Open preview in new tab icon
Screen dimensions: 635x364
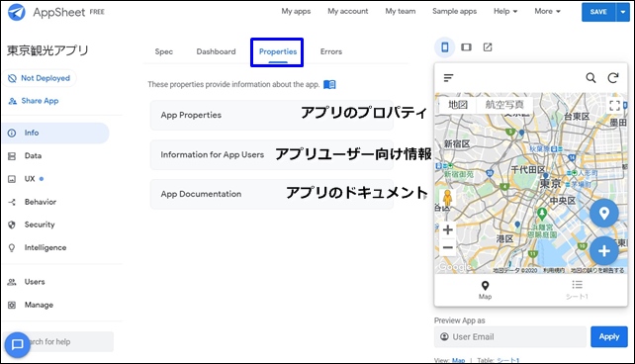coord(488,47)
